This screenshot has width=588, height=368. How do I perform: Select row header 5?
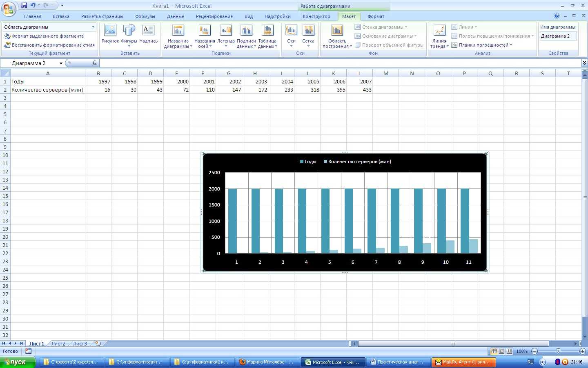tap(5, 114)
